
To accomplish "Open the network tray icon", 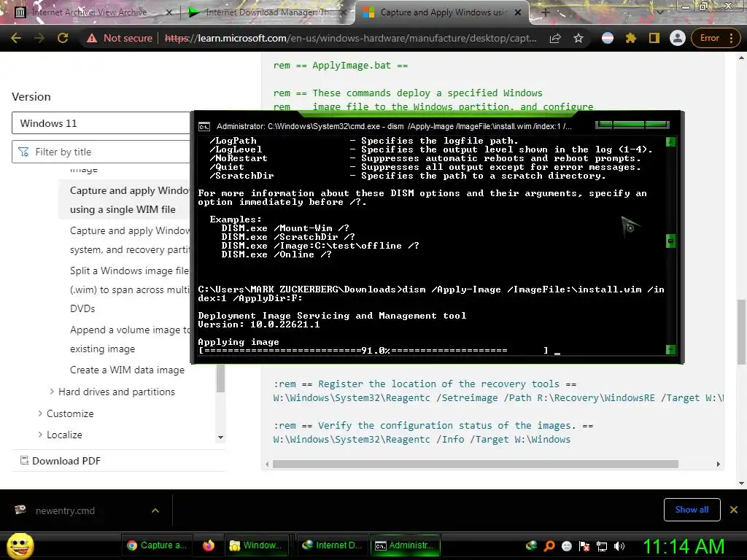I will point(602,546).
